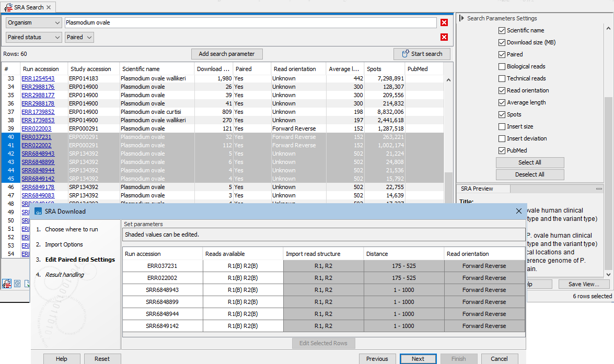The height and width of the screenshot is (364, 614).
Task: Check the Biological reads checkbox
Action: pyautogui.click(x=502, y=66)
